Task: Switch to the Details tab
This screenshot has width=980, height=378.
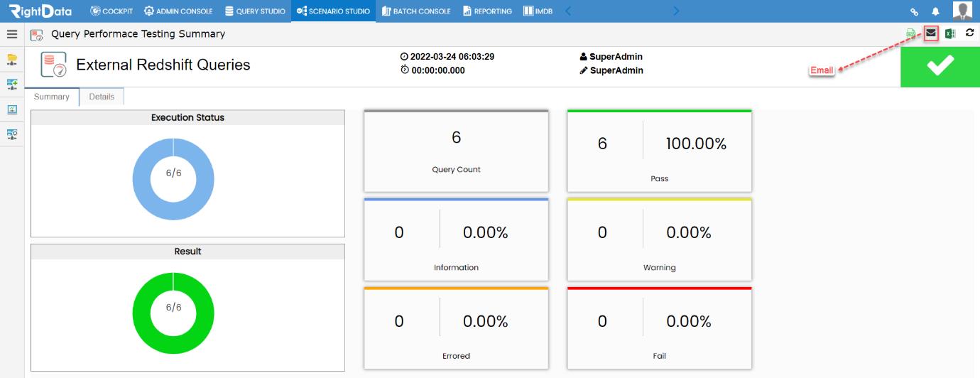Action: (102, 97)
